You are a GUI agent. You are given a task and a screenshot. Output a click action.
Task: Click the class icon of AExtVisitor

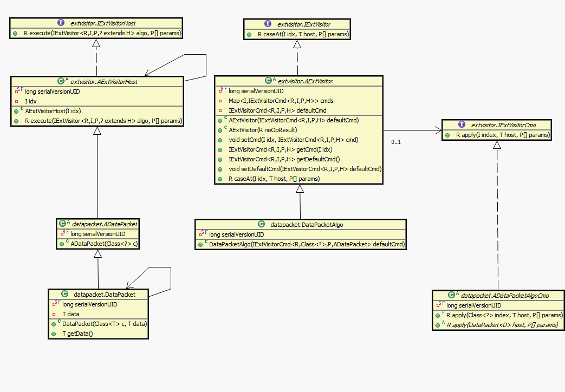268,81
